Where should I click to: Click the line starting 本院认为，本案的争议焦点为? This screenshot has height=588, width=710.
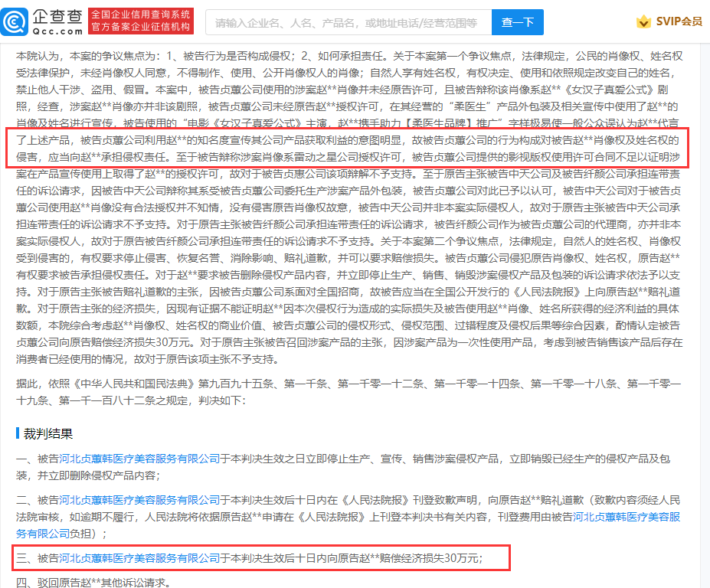click(349, 56)
